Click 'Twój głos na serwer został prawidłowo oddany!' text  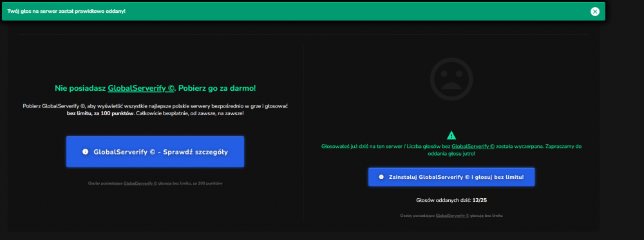tap(66, 11)
